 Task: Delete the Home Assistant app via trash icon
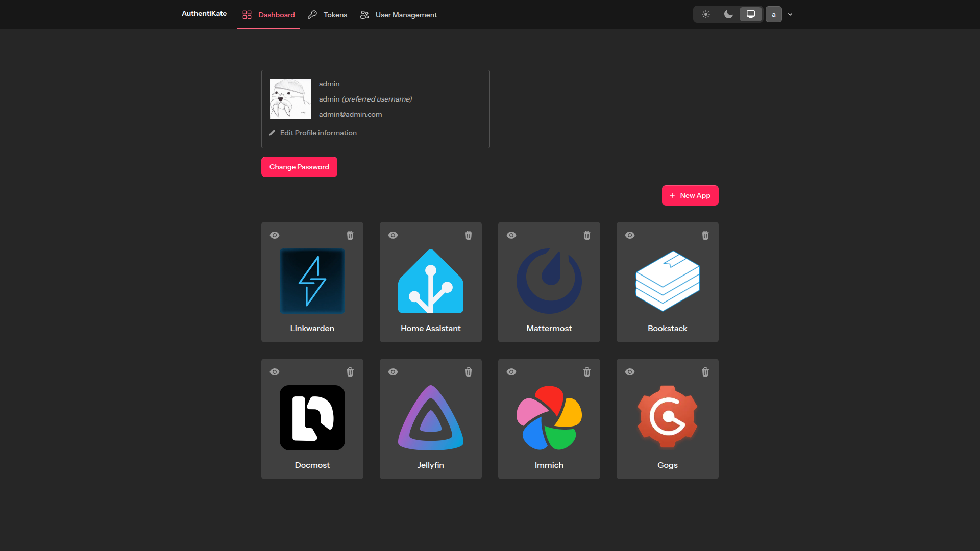point(469,235)
